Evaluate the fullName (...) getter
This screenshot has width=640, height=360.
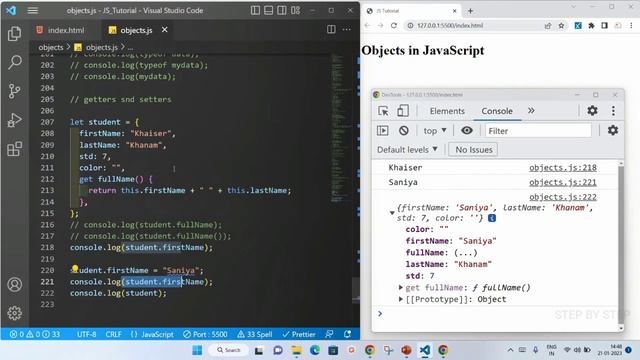[465, 252]
